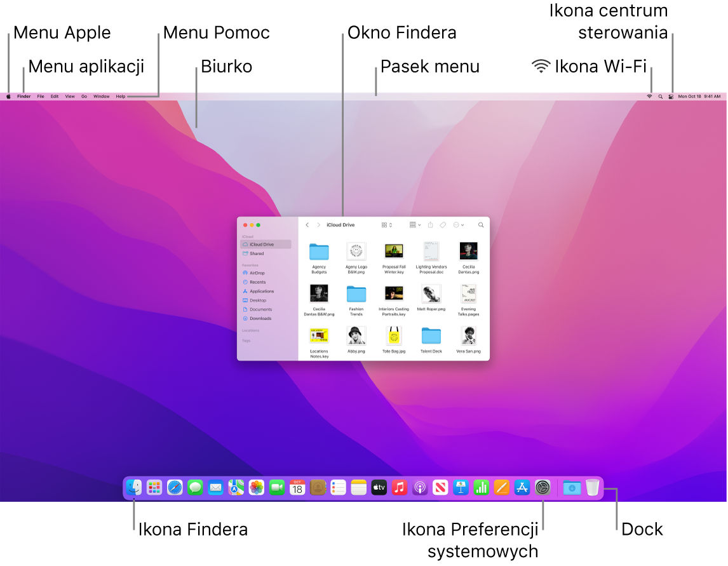
Task: Open the Apple menu in the menu bar
Action: [8, 97]
